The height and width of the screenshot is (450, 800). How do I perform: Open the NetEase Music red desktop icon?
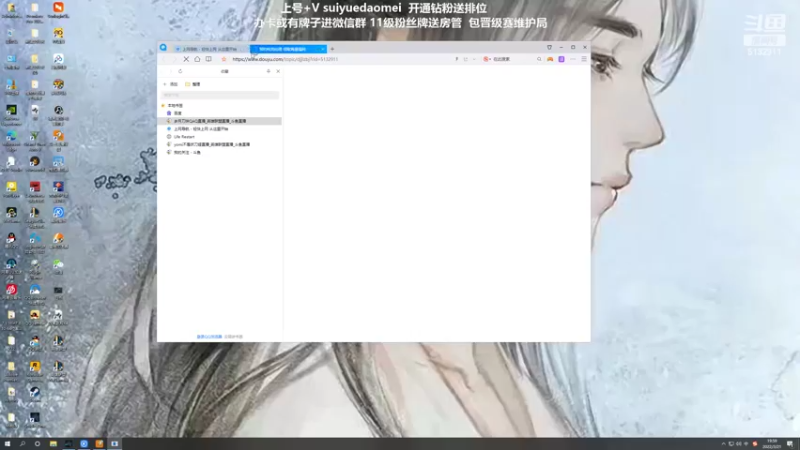tap(11, 291)
